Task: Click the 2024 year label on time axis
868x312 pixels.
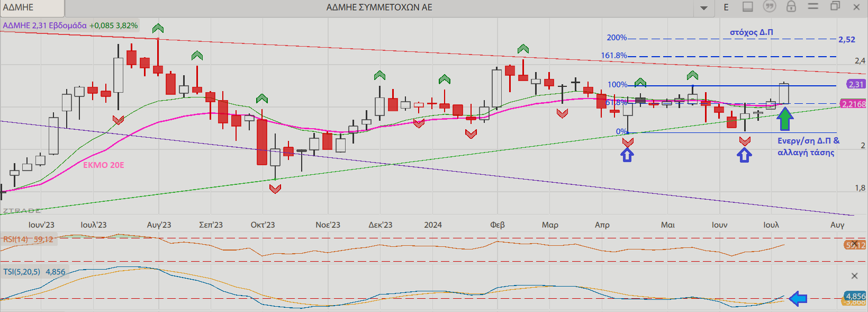Action: tap(433, 225)
